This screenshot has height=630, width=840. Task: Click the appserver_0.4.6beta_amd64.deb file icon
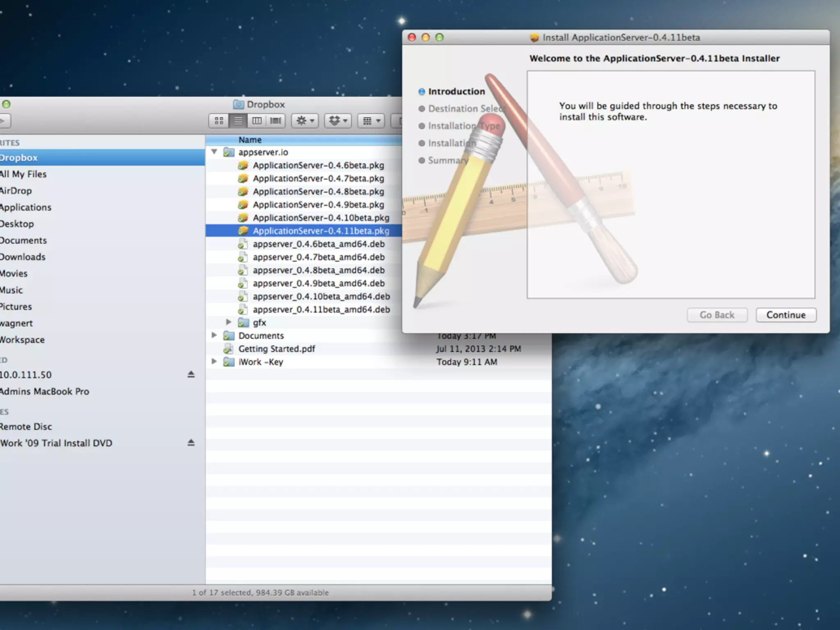coord(243,244)
